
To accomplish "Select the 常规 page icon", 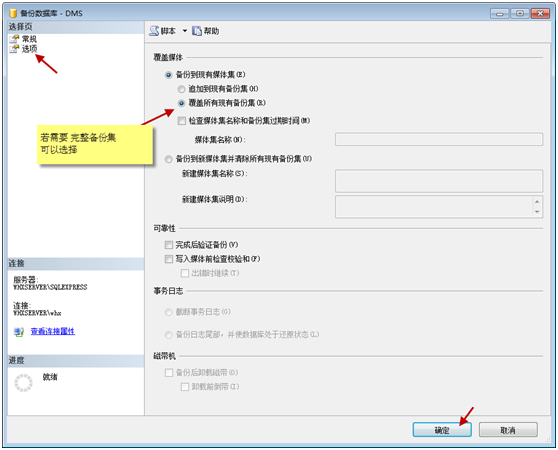I will pos(14,38).
